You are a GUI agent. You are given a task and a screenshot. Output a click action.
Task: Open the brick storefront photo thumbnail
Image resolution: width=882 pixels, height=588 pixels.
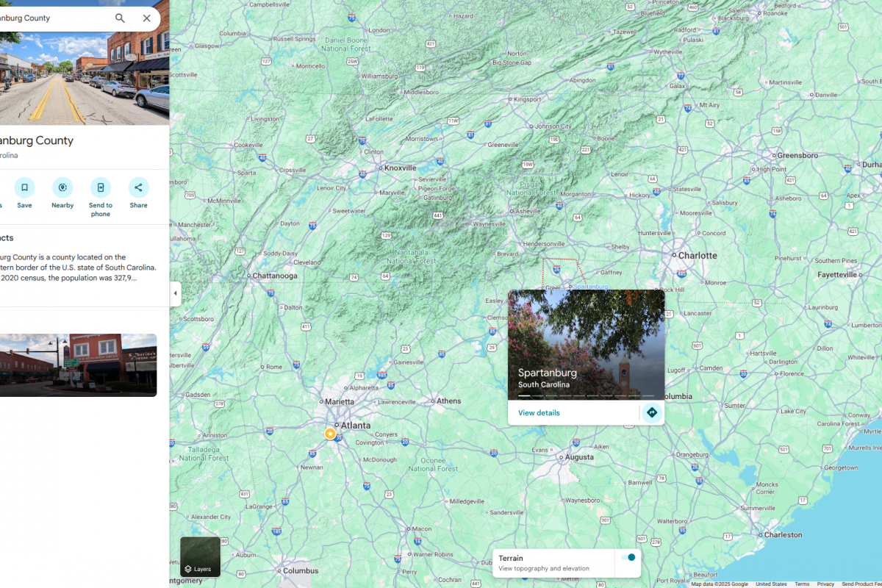coord(77,365)
